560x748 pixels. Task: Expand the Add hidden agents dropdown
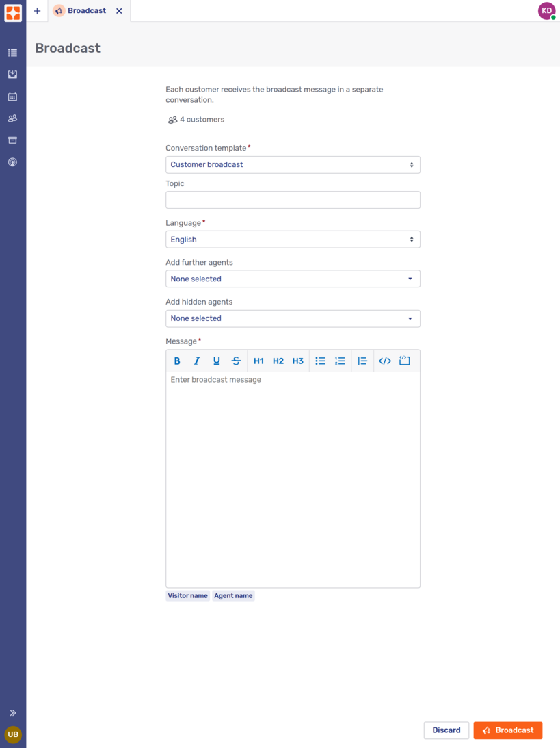pos(293,318)
